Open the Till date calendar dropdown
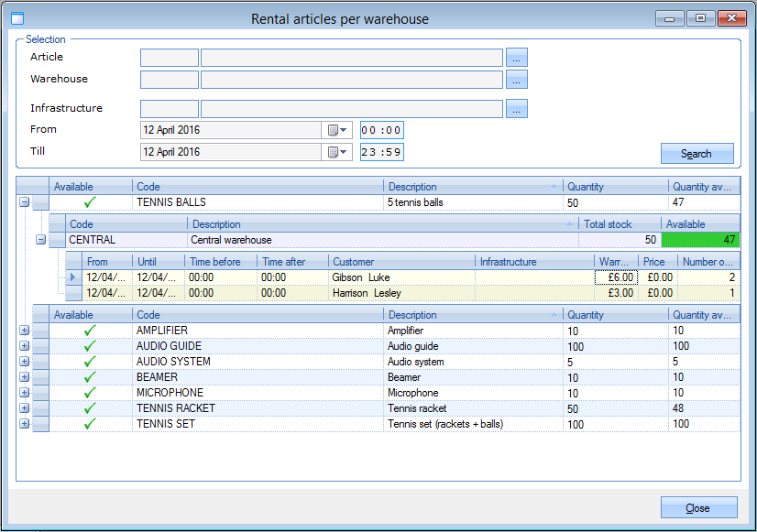Image resolution: width=757 pixels, height=532 pixels. tap(337, 152)
